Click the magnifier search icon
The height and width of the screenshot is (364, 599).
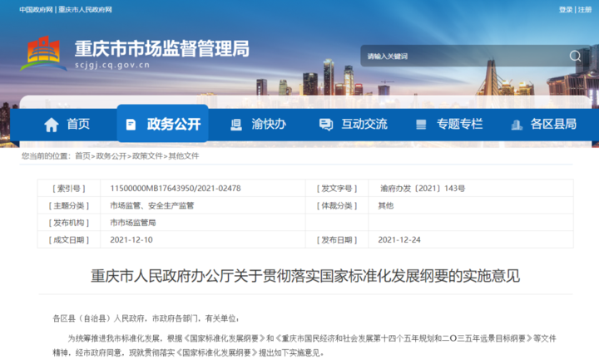pos(575,56)
